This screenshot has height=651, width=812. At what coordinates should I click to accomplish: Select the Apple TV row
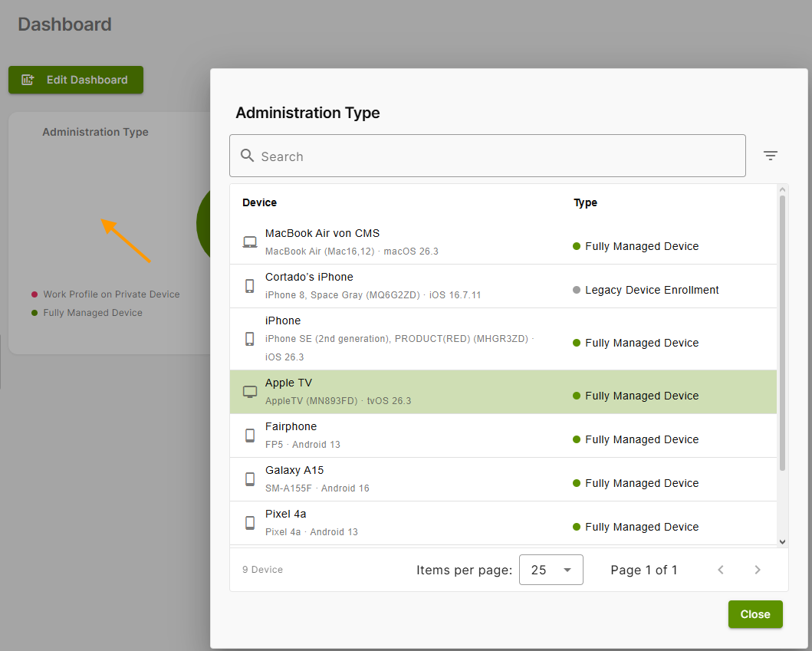503,392
